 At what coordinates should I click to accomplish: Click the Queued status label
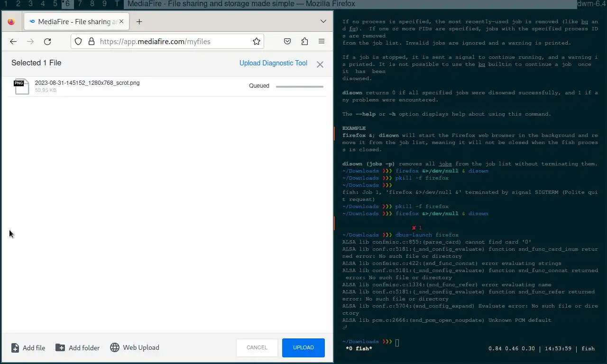click(x=259, y=86)
